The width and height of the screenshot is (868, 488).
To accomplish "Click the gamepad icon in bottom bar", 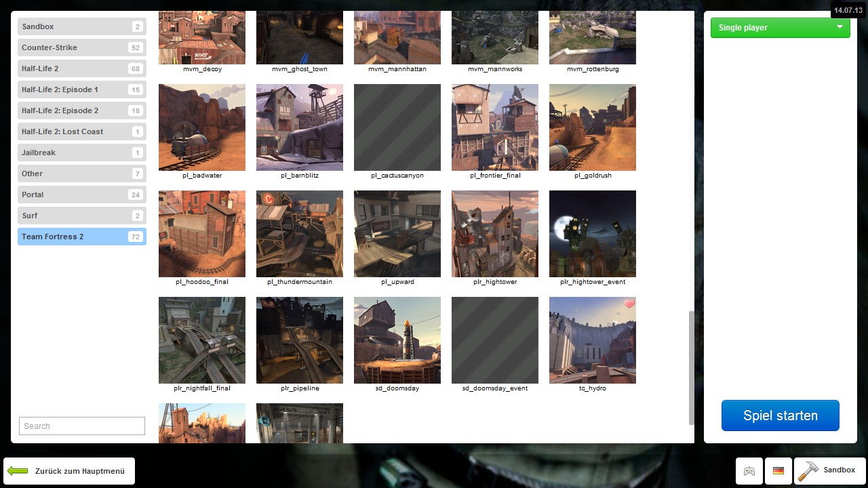I will tap(749, 471).
